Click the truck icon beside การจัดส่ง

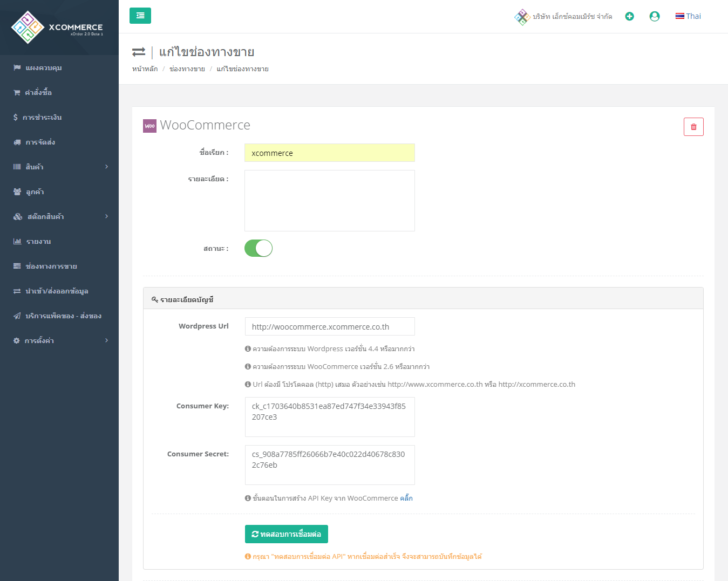point(17,142)
